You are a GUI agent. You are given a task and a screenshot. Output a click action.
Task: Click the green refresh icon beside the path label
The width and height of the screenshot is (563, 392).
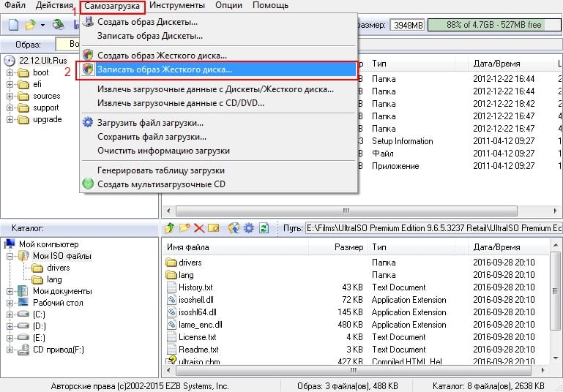pos(264,228)
